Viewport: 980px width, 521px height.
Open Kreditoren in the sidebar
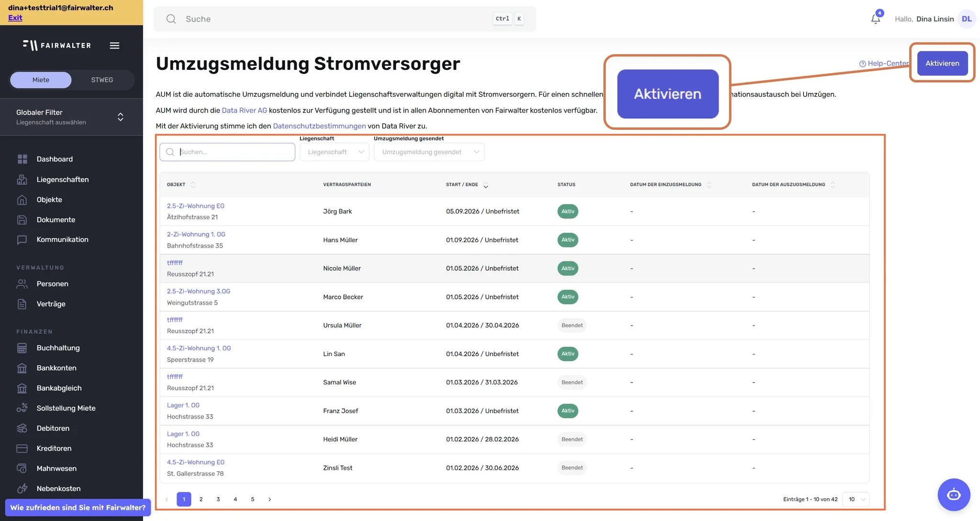(54, 449)
